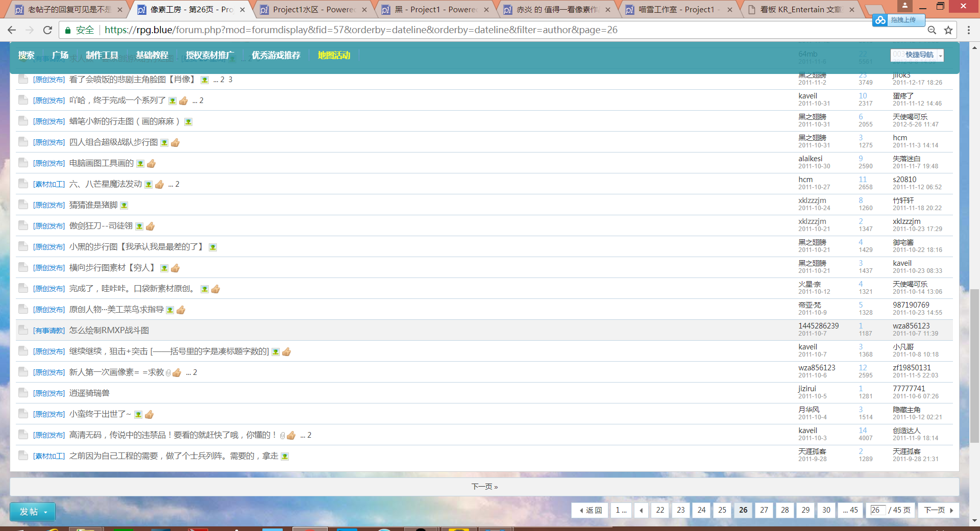Image resolution: width=980 pixels, height=531 pixels.
Task: Click thumbs-up icon beside 四人组合超级战队步行图
Action: click(x=175, y=143)
